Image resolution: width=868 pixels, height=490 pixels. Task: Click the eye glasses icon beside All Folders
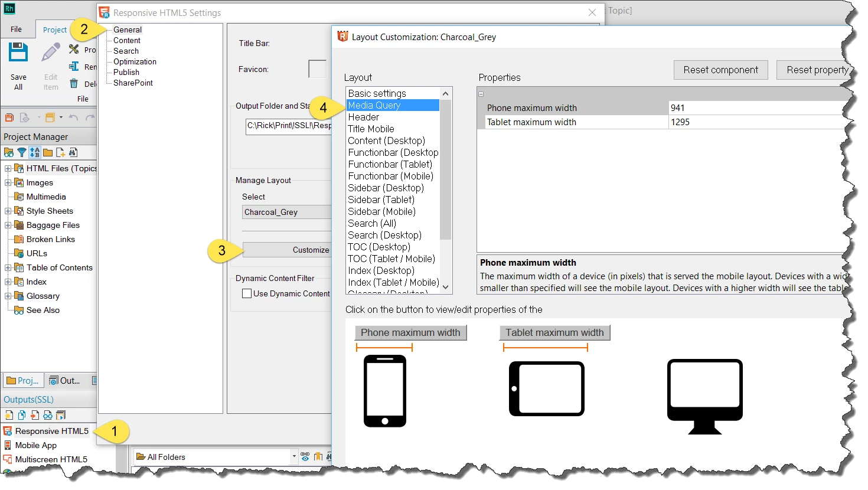coord(305,457)
